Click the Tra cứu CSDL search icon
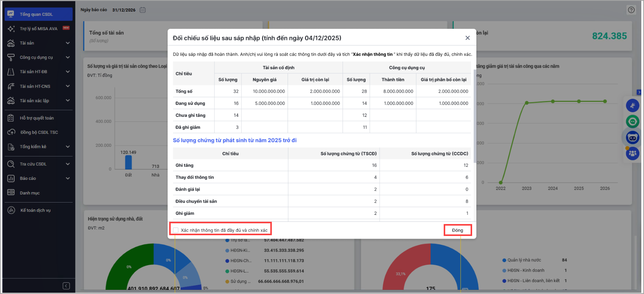The width and height of the screenshot is (644, 294). [11, 164]
